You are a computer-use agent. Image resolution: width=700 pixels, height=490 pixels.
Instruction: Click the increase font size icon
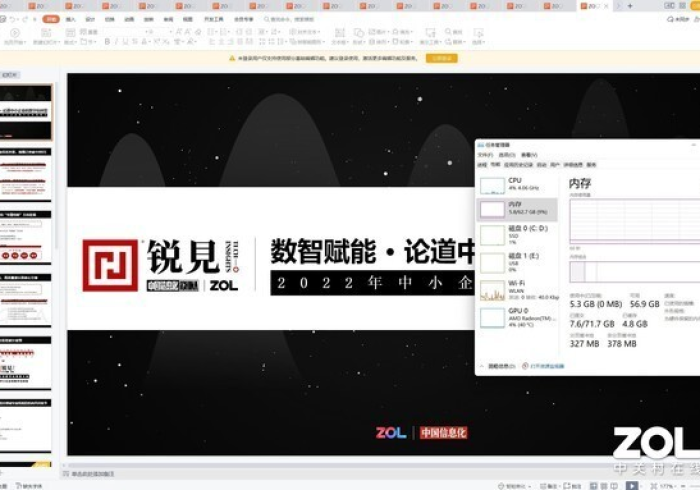[x=179, y=32]
